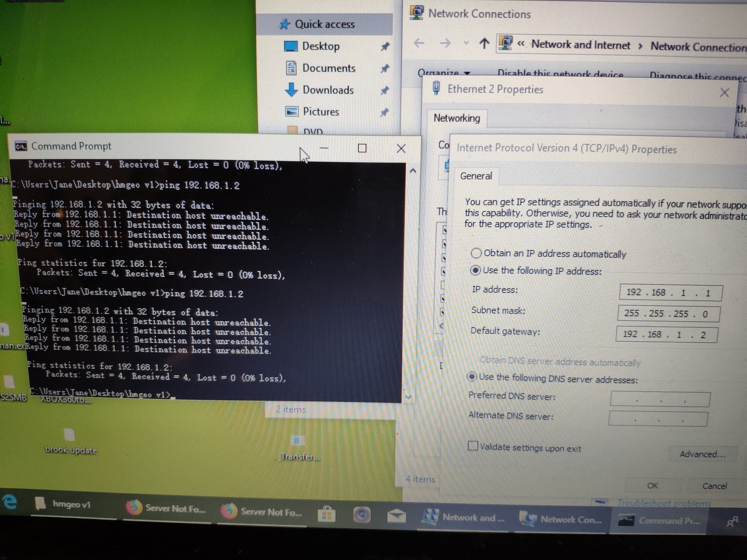Click the IP address input field
Screen dimensions: 747x560
(x=670, y=293)
